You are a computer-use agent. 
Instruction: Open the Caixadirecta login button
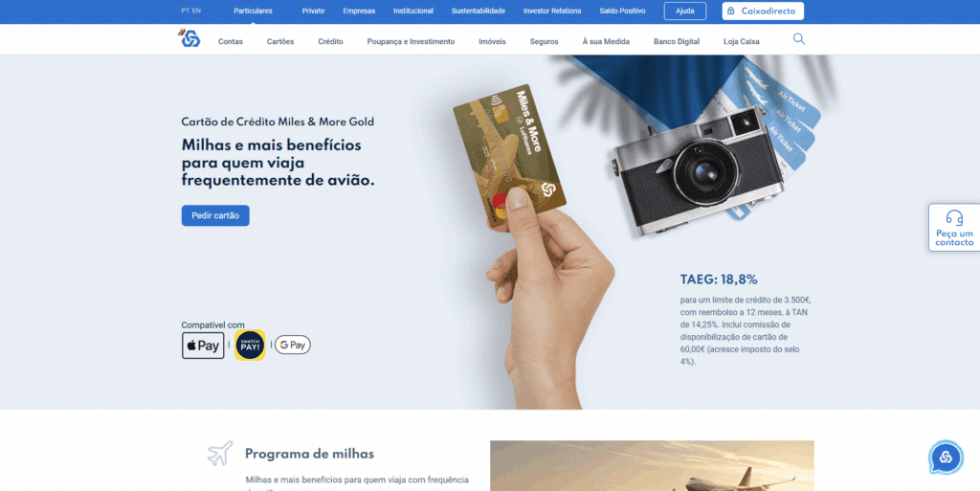pos(763,11)
